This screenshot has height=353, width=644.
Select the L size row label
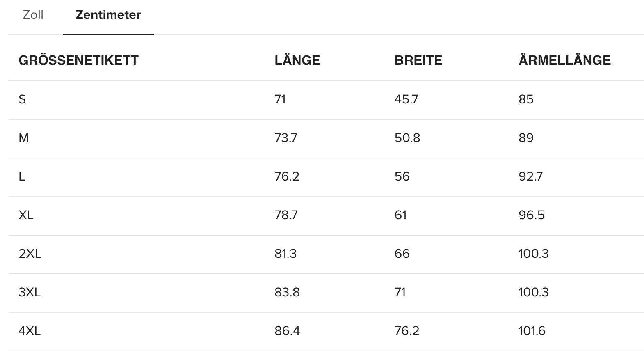coord(22,176)
